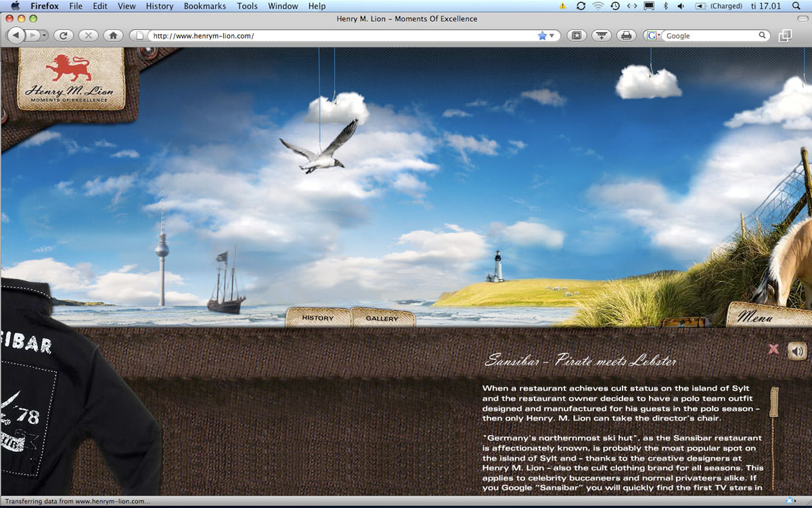Click the battery Charged indicator

coord(719,6)
